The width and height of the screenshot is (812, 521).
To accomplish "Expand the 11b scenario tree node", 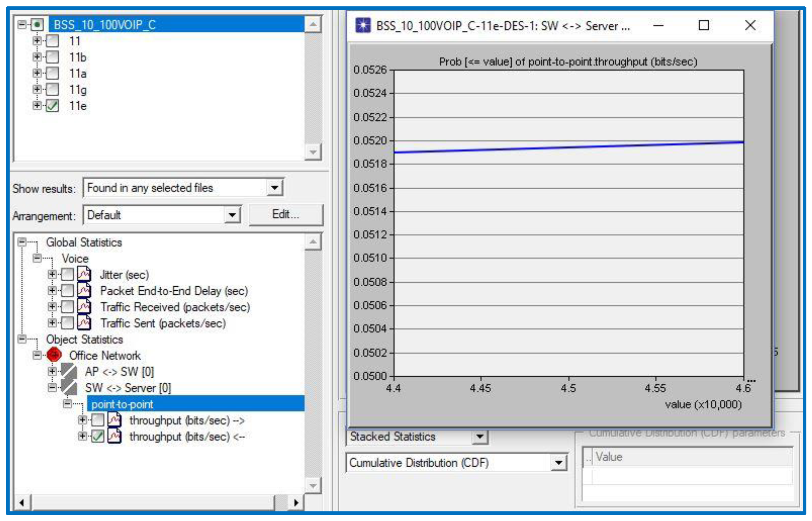I will (37, 57).
